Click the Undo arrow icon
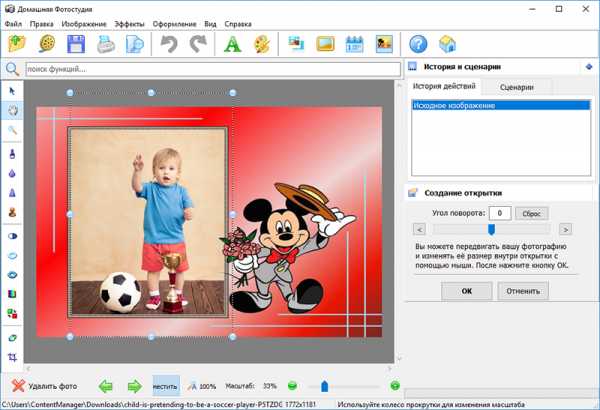The height and width of the screenshot is (410, 600). 169,44
